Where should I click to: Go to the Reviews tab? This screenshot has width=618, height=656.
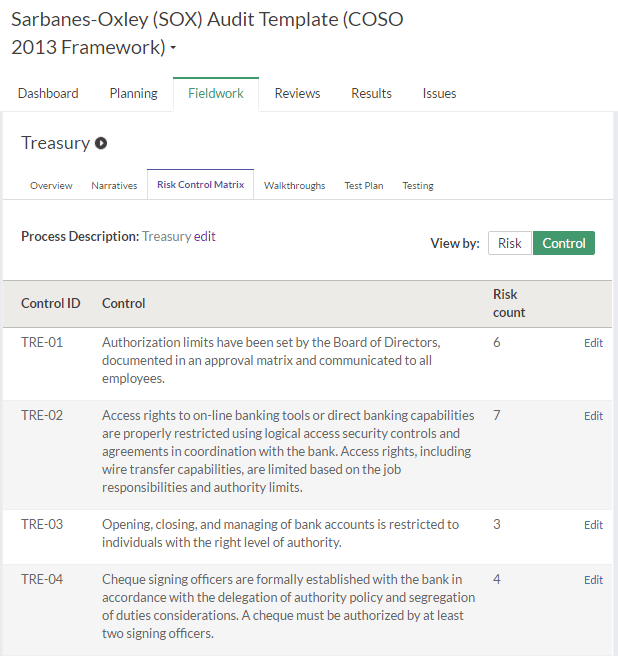[x=297, y=93]
